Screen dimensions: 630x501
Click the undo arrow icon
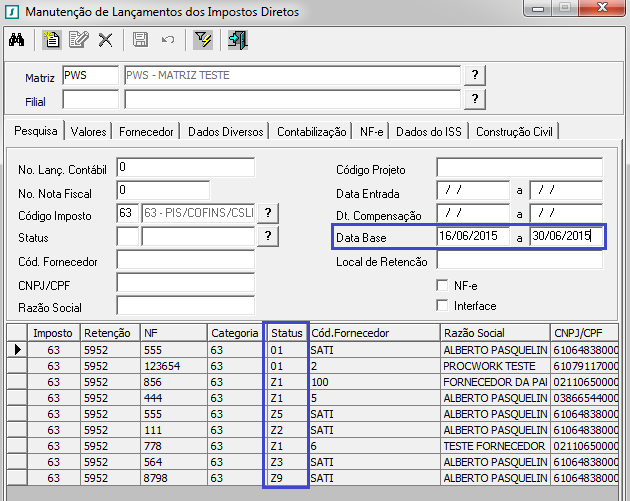click(167, 40)
